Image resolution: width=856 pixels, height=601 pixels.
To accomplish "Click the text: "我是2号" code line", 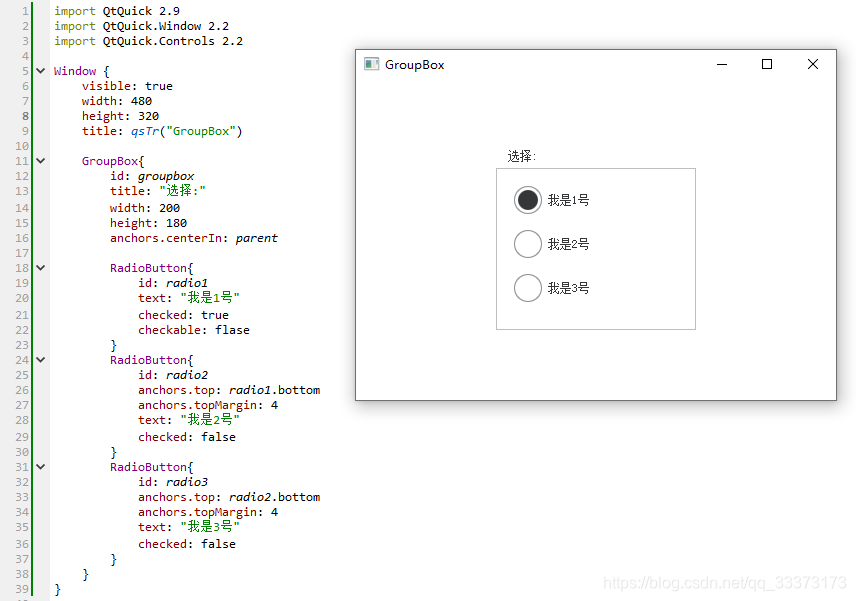I will 189,420.
